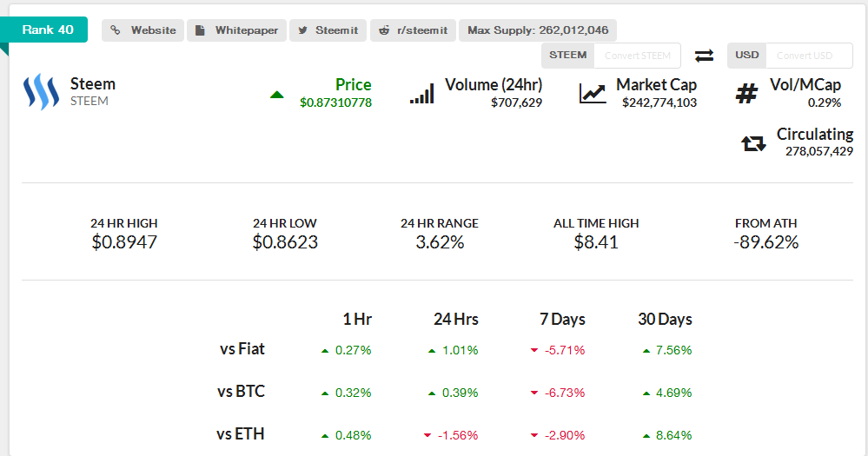Type in the Convert STEEM field
Image resolution: width=868 pixels, height=456 pixels.
click(638, 56)
